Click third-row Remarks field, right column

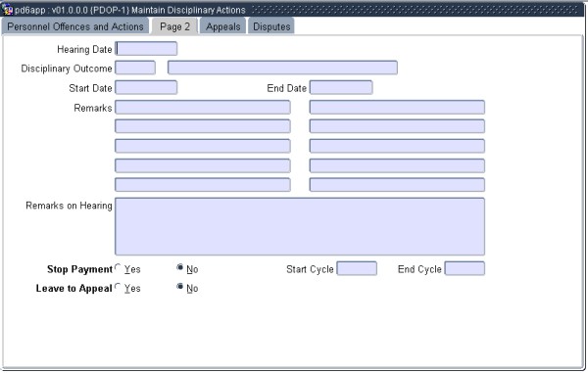tap(397, 146)
